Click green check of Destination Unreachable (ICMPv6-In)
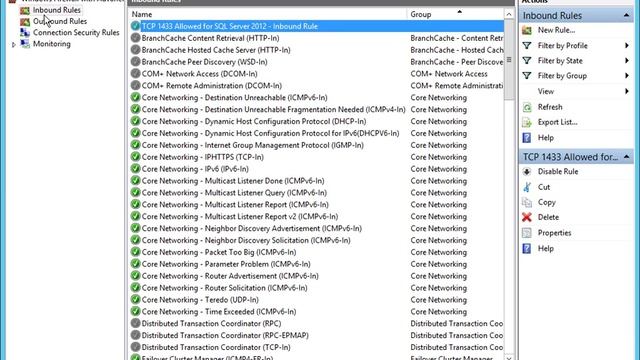 (x=136, y=98)
